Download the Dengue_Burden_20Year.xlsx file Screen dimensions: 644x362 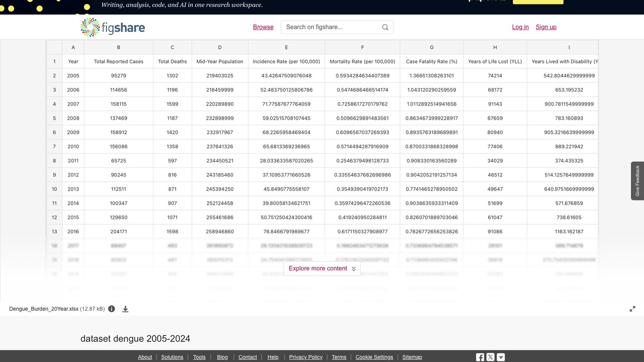125,309
